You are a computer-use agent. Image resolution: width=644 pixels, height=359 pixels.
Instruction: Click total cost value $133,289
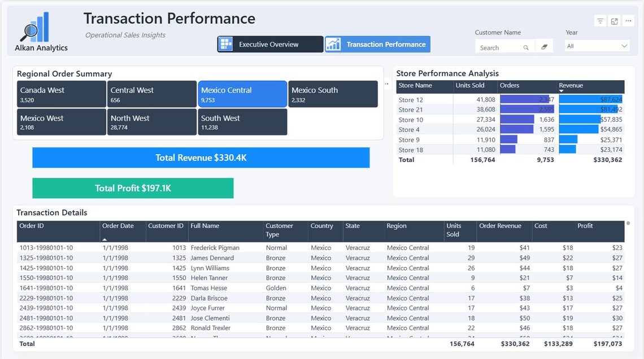[558, 344]
